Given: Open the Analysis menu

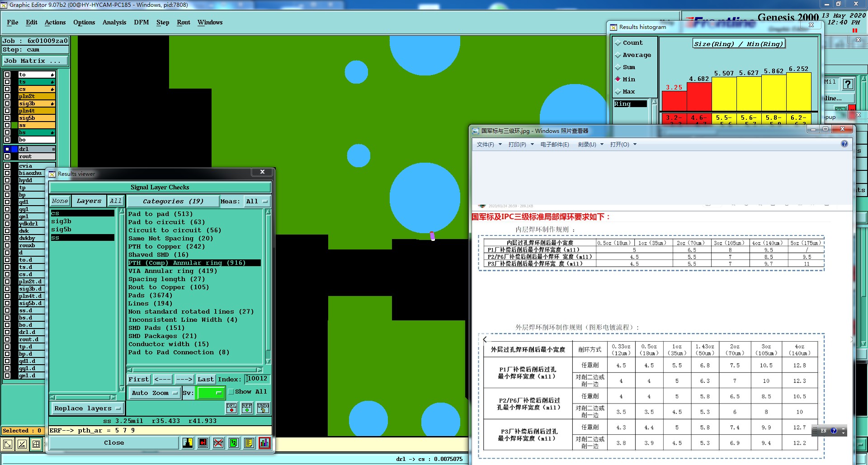Looking at the screenshot, I should pos(114,22).
